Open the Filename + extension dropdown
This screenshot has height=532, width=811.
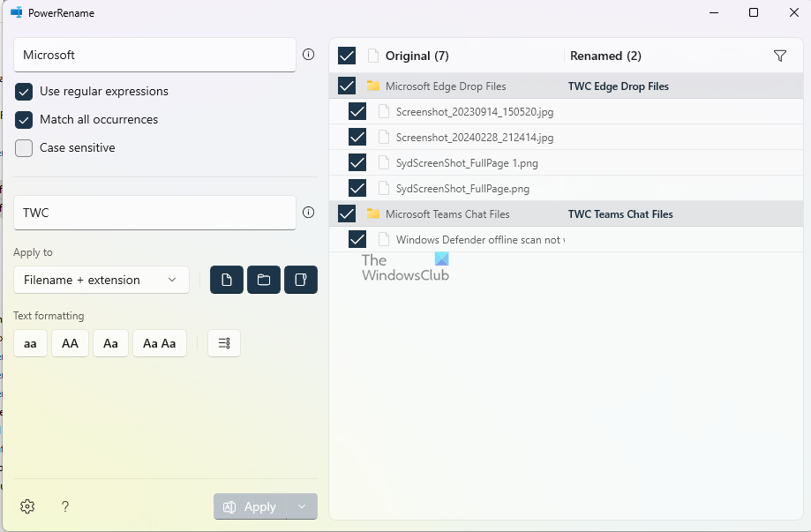[x=101, y=280]
